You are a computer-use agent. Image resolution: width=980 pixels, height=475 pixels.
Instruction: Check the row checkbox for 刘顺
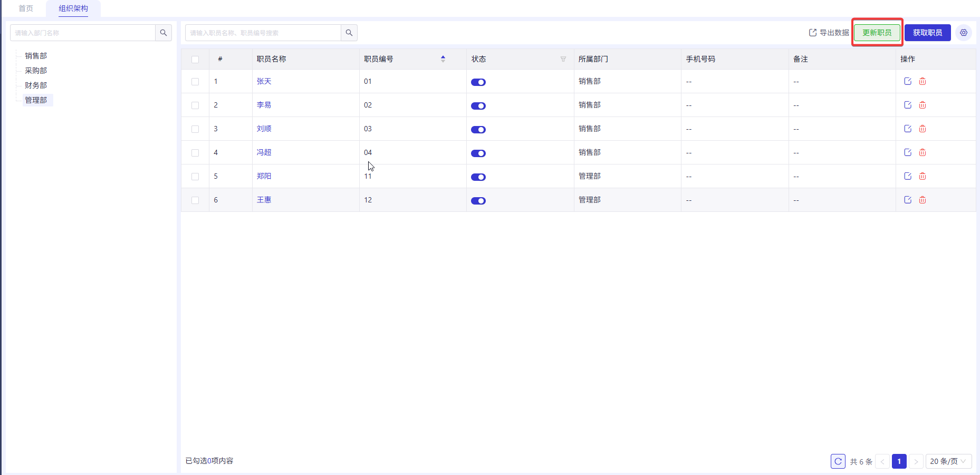[195, 129]
